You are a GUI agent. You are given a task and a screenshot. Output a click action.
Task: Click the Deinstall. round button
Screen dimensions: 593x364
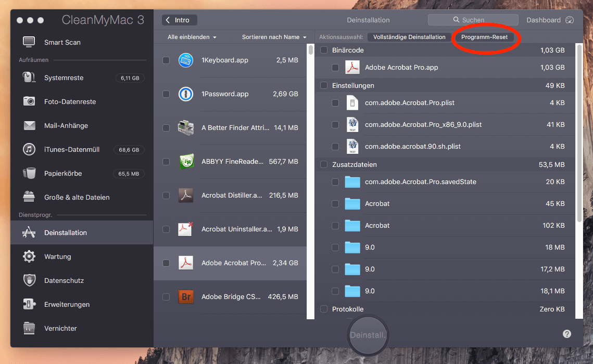tap(368, 335)
